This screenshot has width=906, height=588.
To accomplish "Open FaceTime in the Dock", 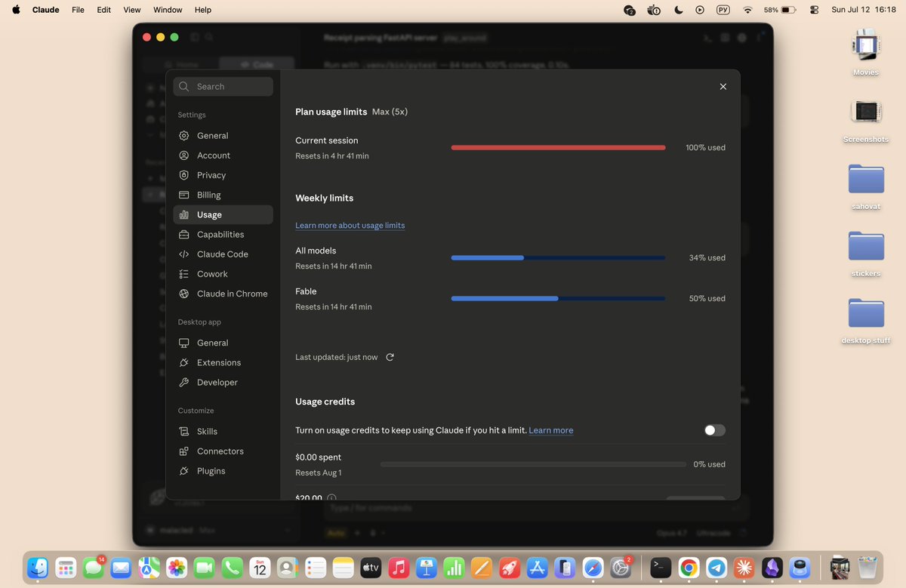I will pos(205,568).
